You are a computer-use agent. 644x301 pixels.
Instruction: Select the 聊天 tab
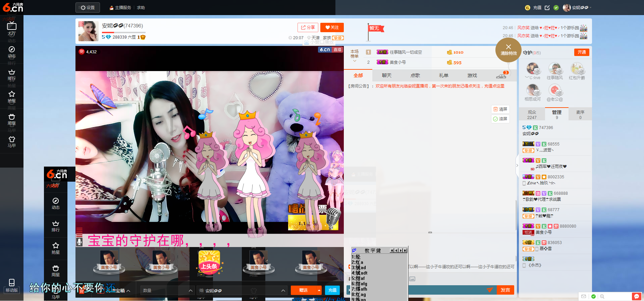pyautogui.click(x=387, y=75)
